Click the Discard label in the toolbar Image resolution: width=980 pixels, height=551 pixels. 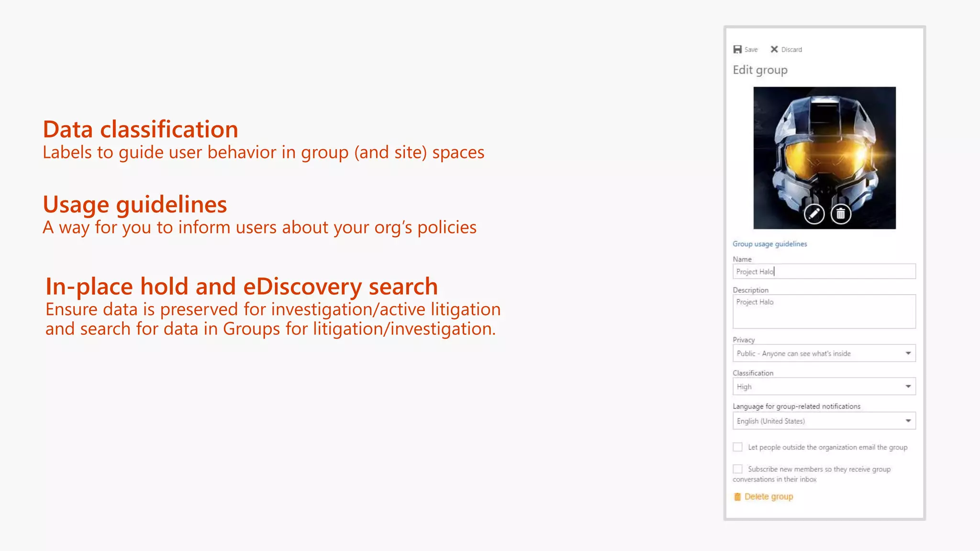pyautogui.click(x=791, y=50)
